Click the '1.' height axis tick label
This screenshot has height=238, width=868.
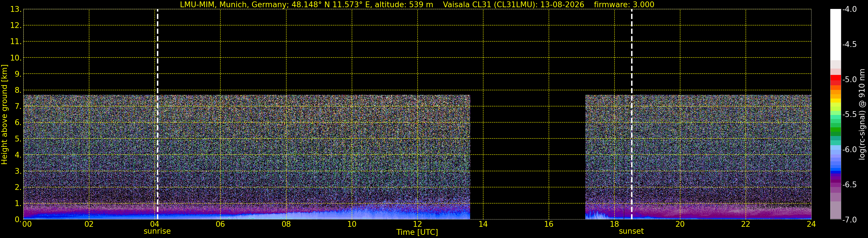pos(18,204)
